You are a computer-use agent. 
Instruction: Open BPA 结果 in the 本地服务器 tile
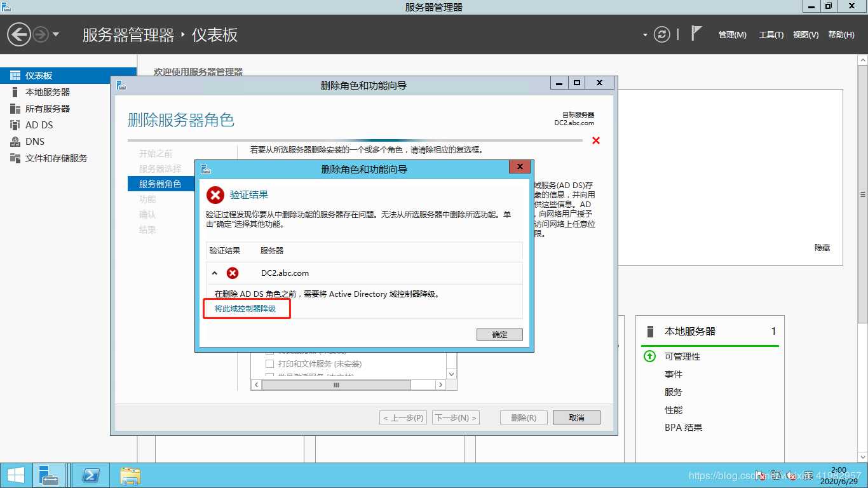(x=684, y=428)
